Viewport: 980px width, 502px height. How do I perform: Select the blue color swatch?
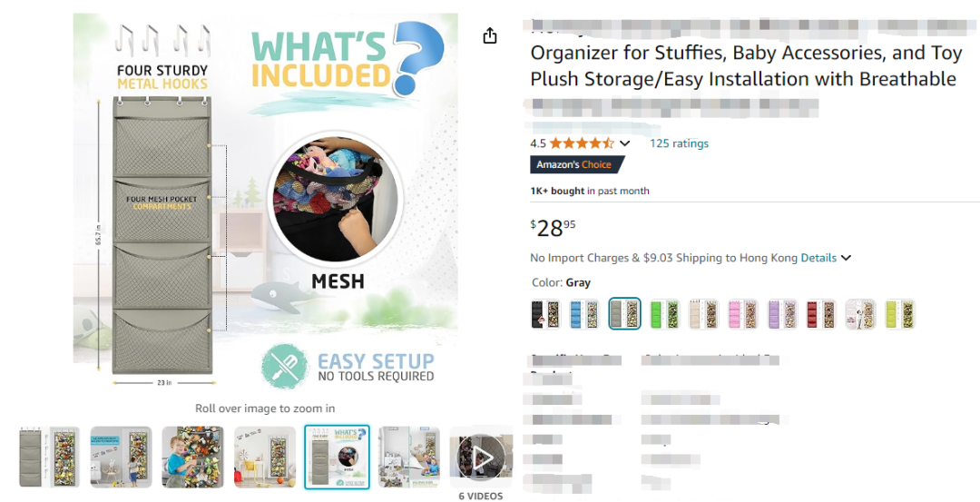point(585,314)
